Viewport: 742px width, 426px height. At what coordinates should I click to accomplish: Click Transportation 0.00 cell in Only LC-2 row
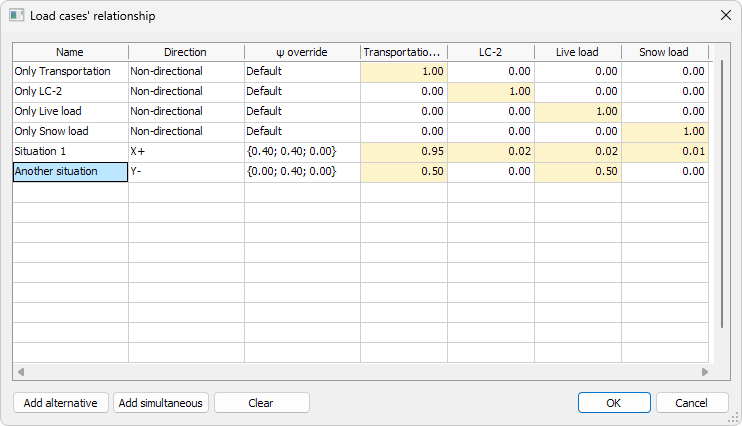point(404,91)
